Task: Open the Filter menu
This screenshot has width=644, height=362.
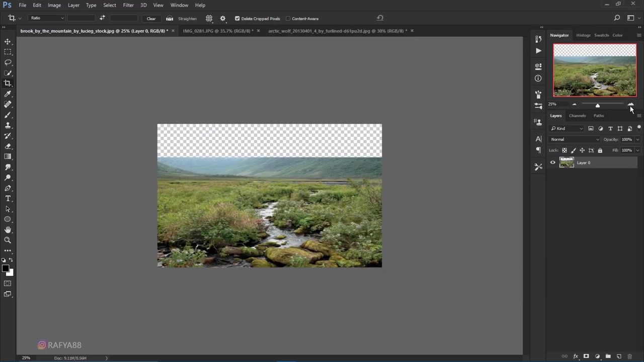Action: [x=128, y=5]
